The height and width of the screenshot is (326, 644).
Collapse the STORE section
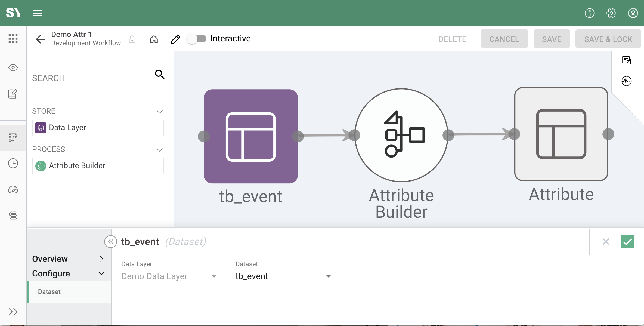click(x=160, y=112)
